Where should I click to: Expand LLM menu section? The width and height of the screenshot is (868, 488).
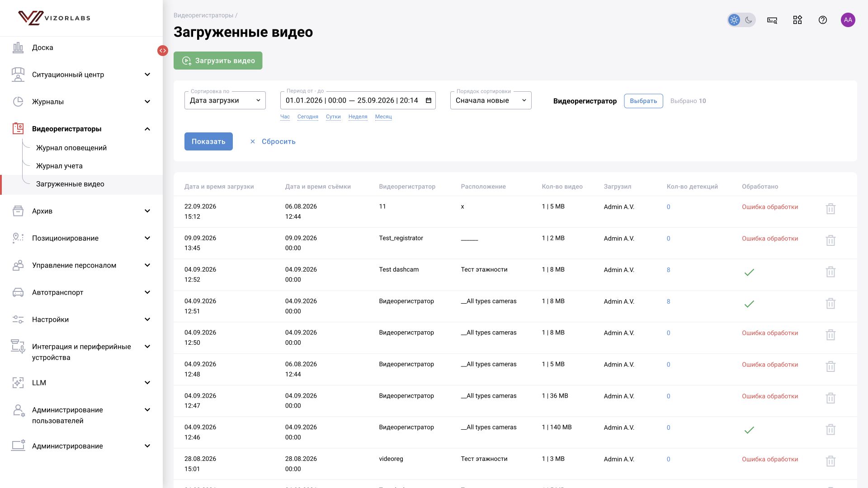(x=147, y=383)
